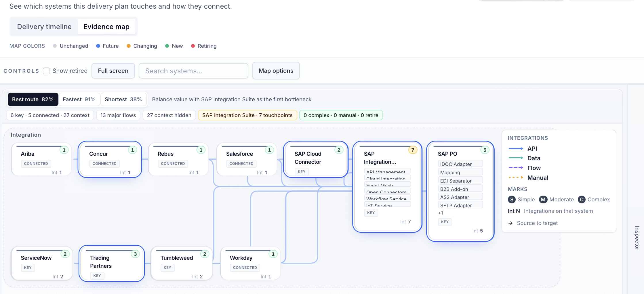Select the Concur system card
This screenshot has height=294, width=644.
coord(110,159)
